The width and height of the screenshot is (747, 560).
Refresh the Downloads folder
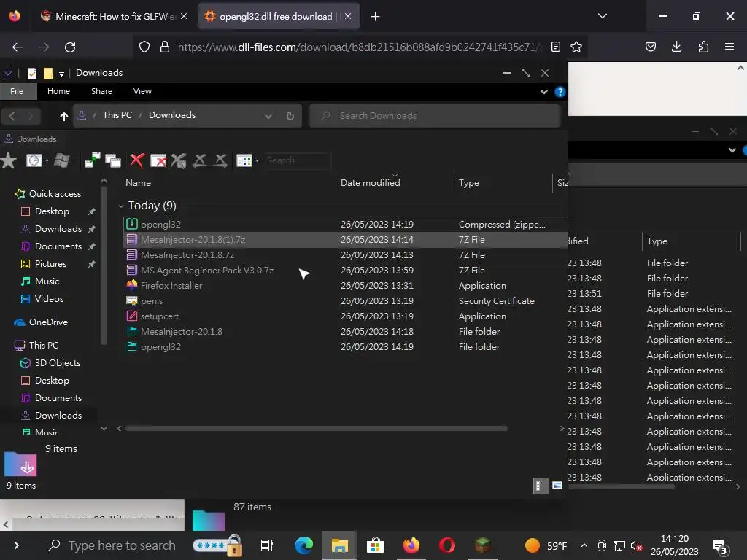point(290,116)
